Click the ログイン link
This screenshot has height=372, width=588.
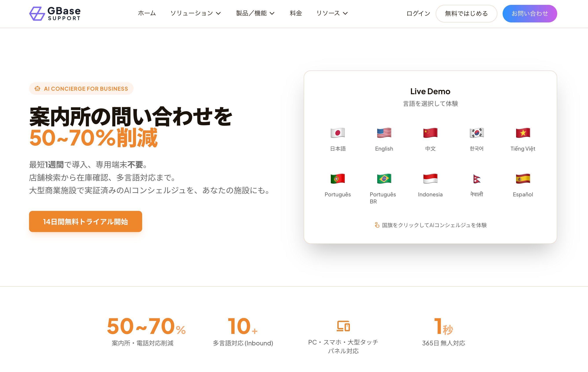click(x=418, y=14)
